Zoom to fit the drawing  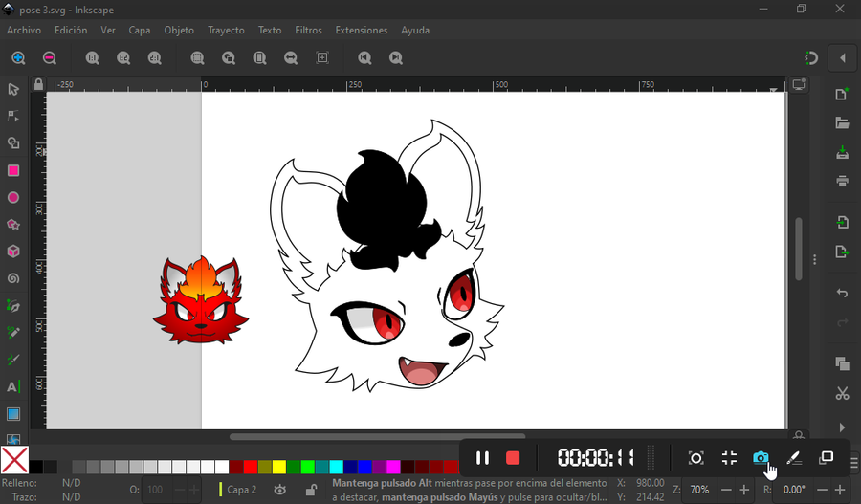pos(229,57)
